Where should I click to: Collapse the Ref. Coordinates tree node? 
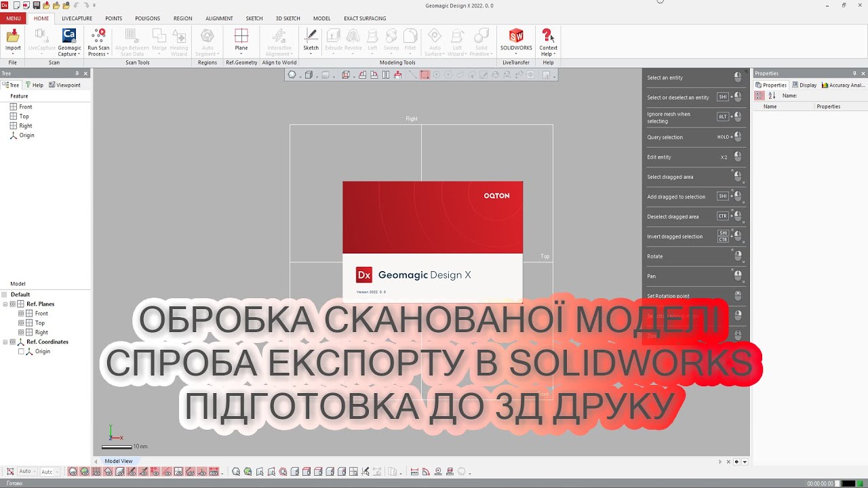point(5,342)
